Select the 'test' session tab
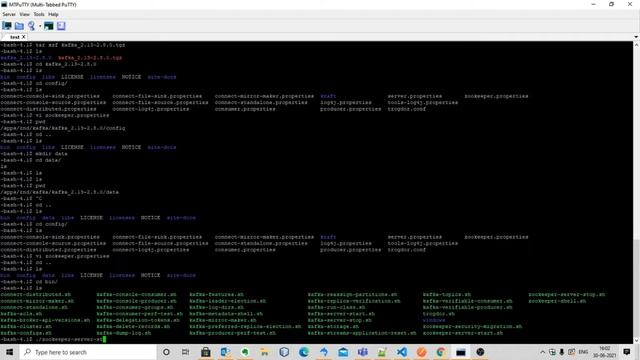This screenshot has height=360, width=640. (x=15, y=37)
